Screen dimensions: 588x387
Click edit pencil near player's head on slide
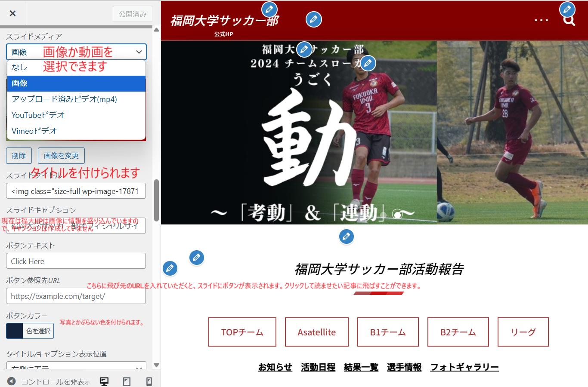[368, 63]
